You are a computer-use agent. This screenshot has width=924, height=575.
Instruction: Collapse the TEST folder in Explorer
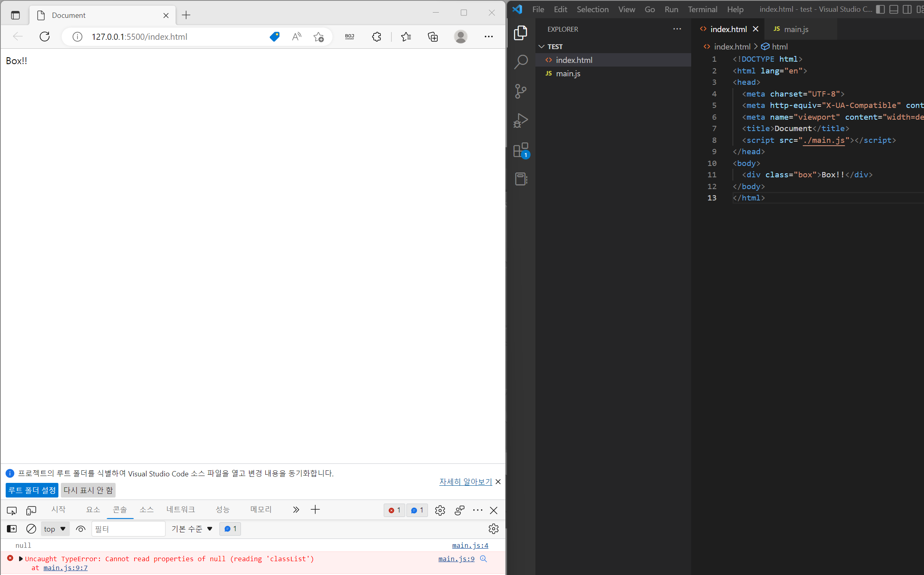pyautogui.click(x=542, y=47)
